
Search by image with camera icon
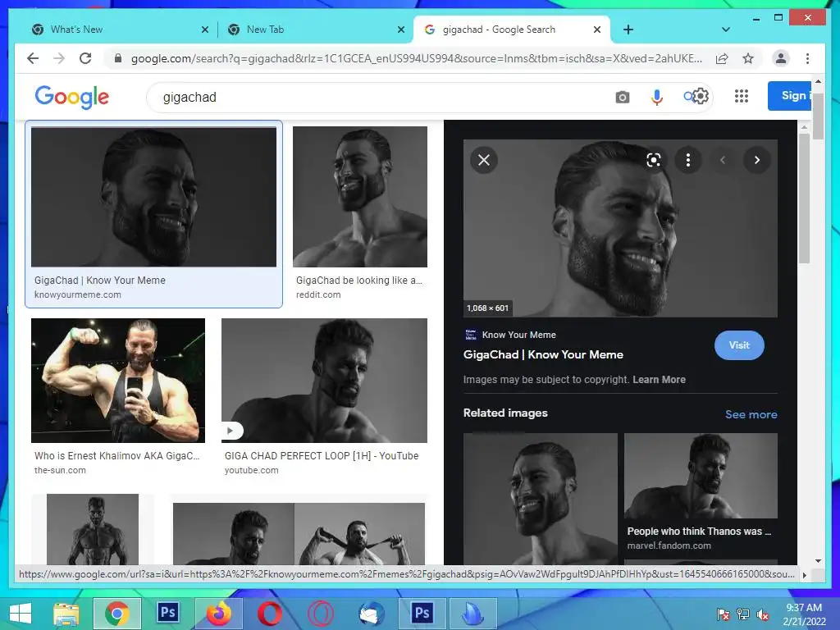(x=622, y=97)
